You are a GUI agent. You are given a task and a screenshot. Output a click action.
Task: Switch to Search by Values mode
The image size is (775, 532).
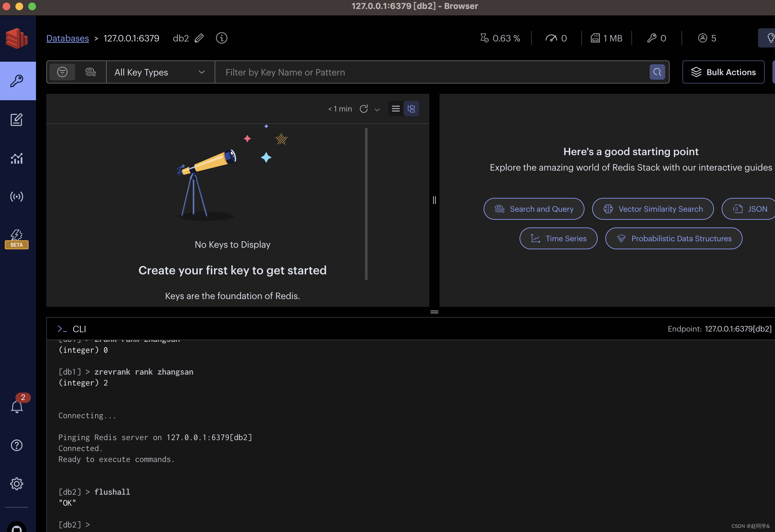[x=90, y=72]
